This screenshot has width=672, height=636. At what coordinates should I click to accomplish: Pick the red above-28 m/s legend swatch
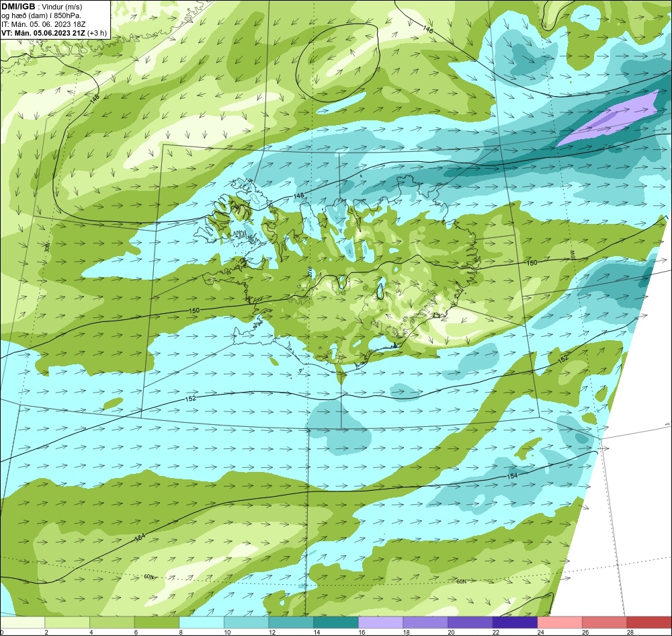click(x=649, y=623)
